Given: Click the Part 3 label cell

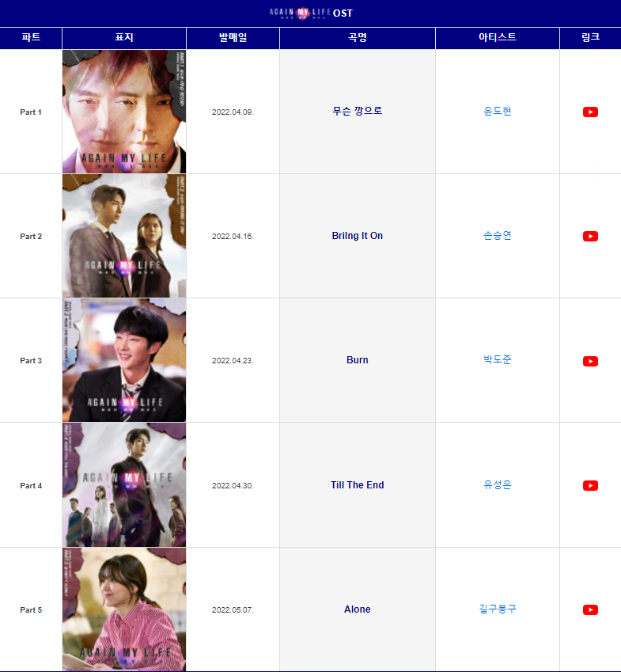Looking at the screenshot, I should pos(31,361).
